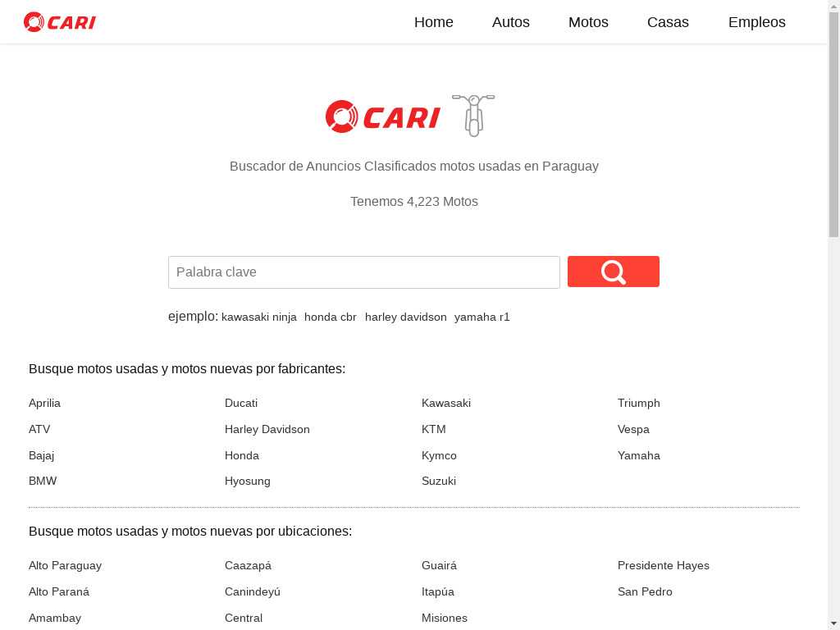Filter by location Central
Viewport: 840px width, 630px height.
[243, 618]
